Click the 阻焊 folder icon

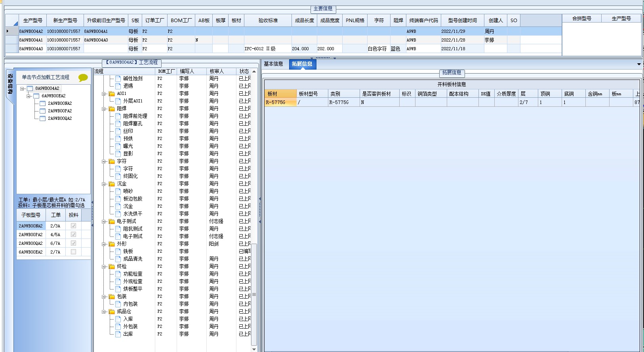tap(112, 109)
